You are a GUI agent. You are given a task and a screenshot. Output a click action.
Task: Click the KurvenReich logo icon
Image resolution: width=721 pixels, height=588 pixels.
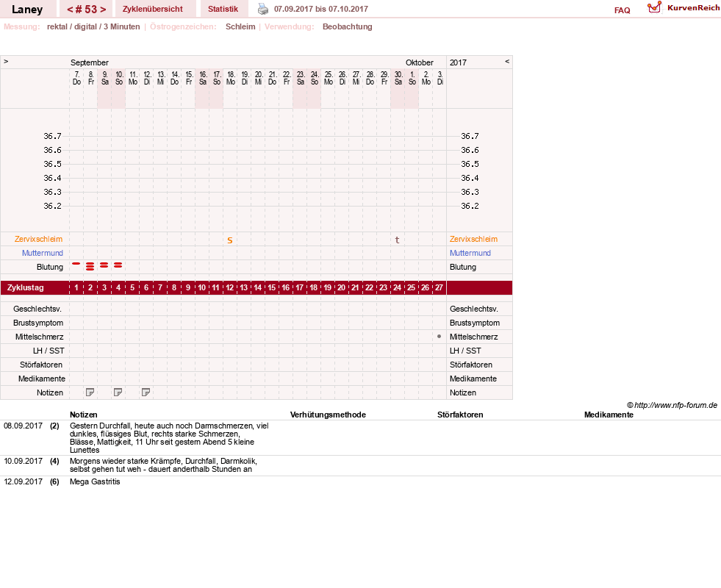pyautogui.click(x=654, y=7)
